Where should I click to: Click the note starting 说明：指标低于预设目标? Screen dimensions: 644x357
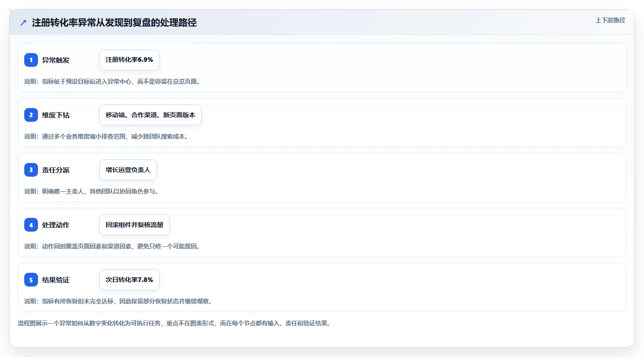point(113,81)
